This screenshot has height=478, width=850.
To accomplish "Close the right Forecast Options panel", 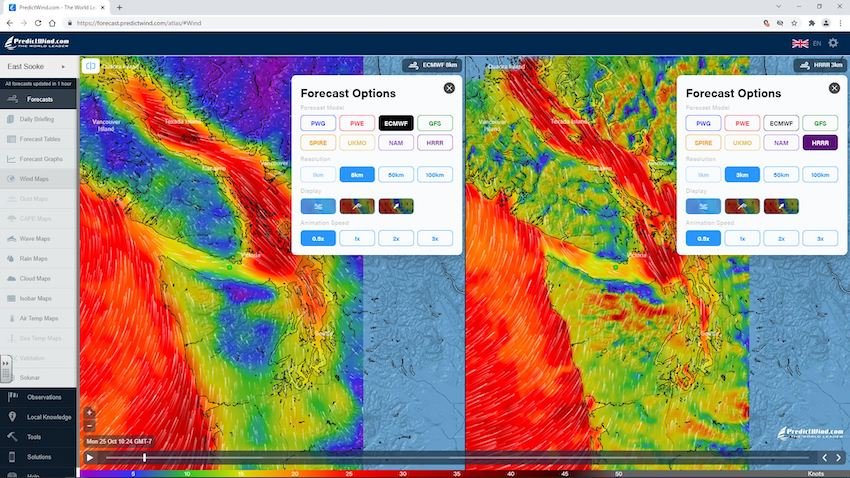I will [x=834, y=88].
